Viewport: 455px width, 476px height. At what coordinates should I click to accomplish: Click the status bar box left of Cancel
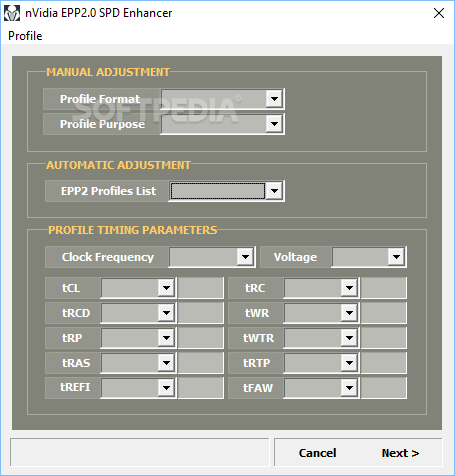140,452
